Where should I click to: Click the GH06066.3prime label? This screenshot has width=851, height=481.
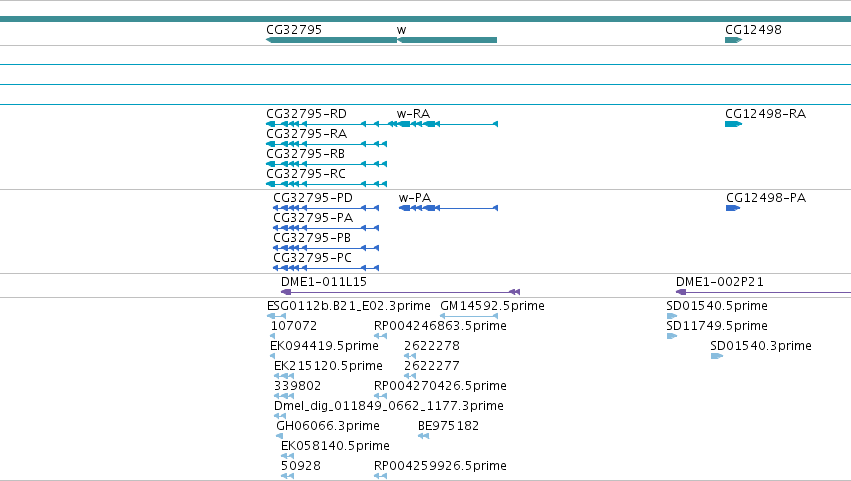tap(328, 427)
